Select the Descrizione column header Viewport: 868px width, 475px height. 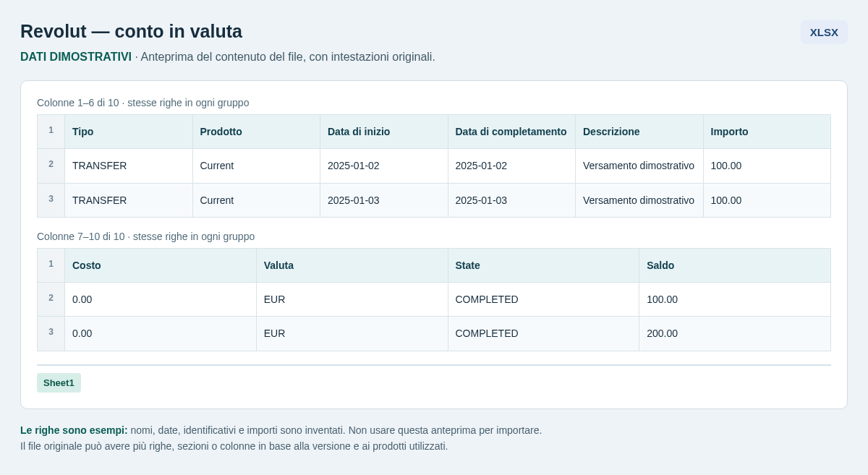[x=639, y=132]
